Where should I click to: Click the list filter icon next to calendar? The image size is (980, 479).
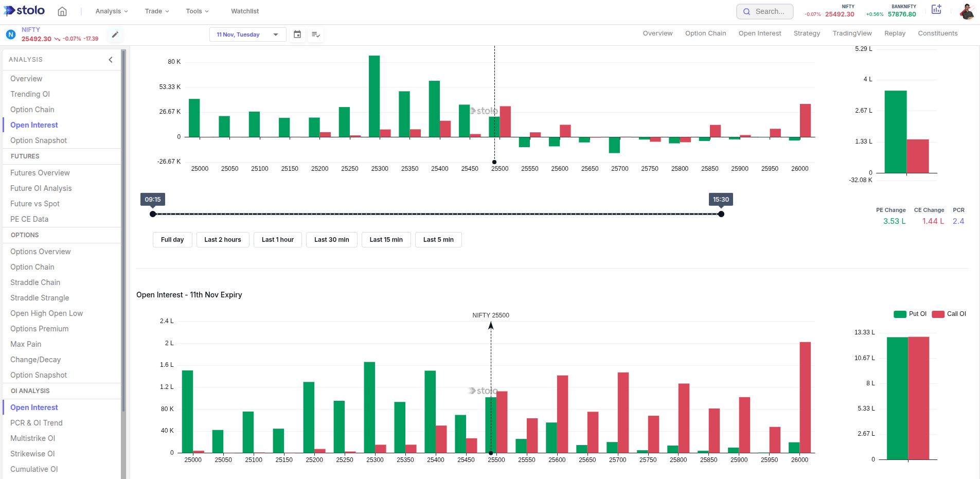(x=316, y=34)
